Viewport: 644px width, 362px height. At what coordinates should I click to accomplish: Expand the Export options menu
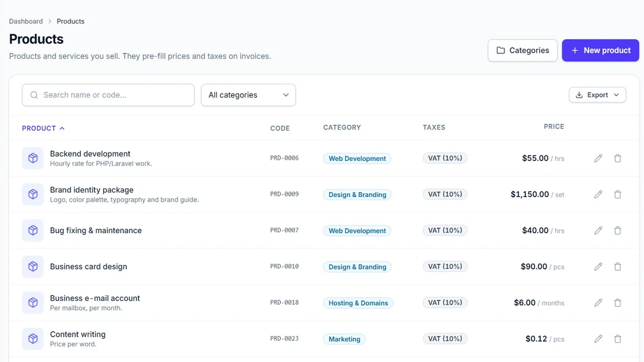click(598, 95)
